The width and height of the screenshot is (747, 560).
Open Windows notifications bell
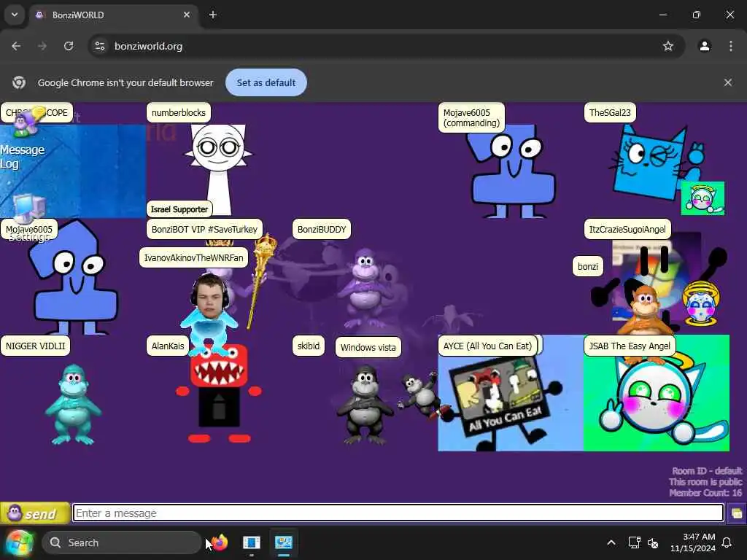click(727, 542)
